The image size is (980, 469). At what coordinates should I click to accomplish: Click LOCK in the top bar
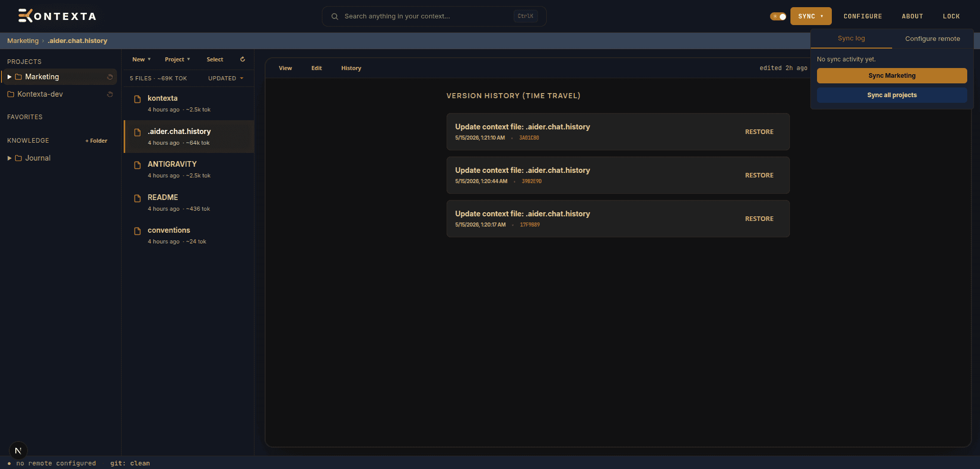[951, 16]
